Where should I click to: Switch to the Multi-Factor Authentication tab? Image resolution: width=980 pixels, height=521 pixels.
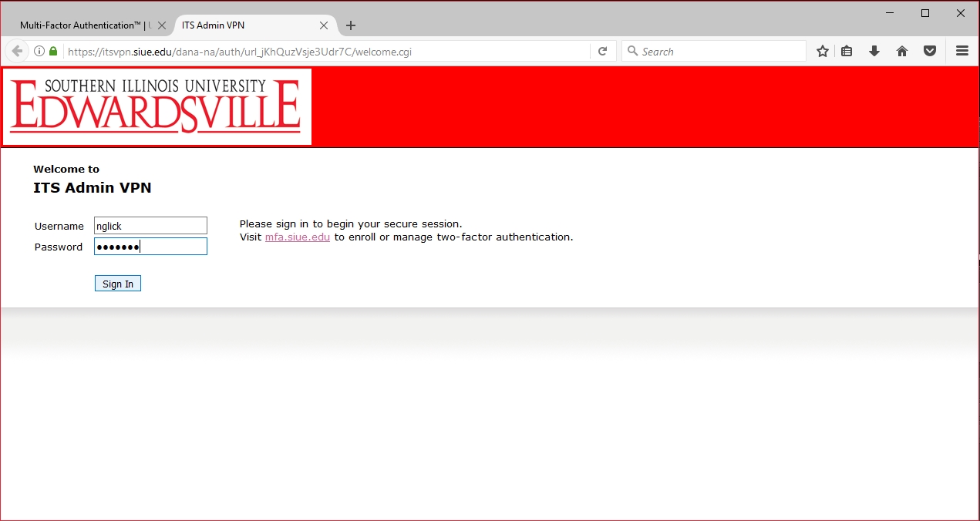pos(81,25)
